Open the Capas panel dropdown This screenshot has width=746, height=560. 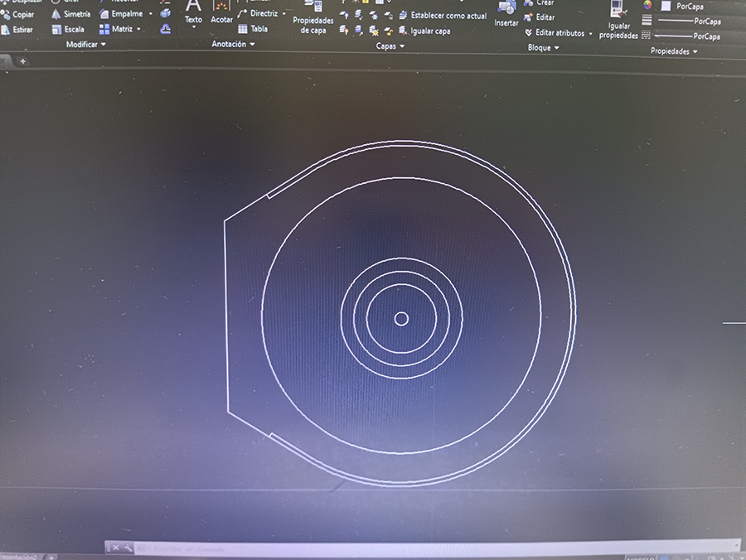coord(390,46)
